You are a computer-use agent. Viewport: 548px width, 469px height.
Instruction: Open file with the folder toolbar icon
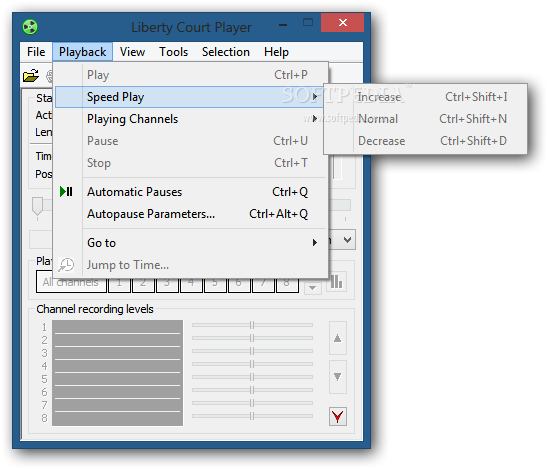(x=31, y=75)
